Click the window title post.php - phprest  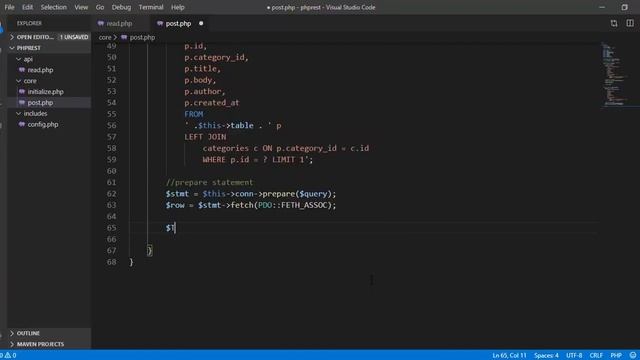(321, 7)
